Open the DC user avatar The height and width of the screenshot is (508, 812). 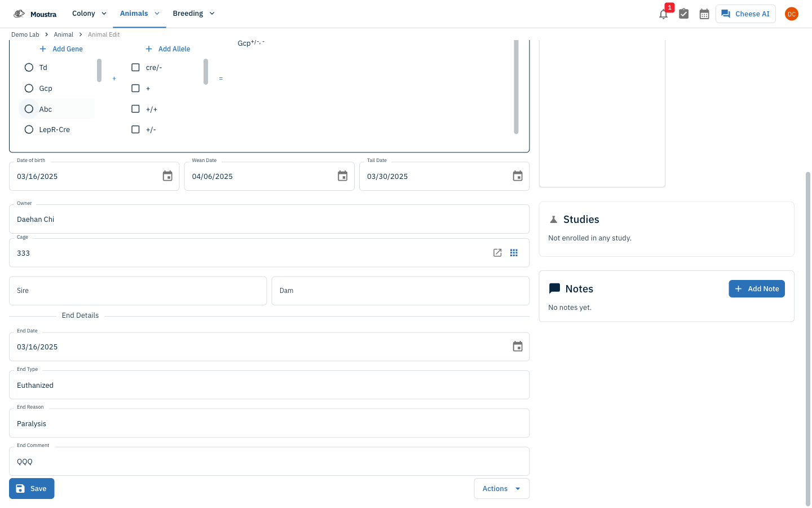pyautogui.click(x=792, y=14)
